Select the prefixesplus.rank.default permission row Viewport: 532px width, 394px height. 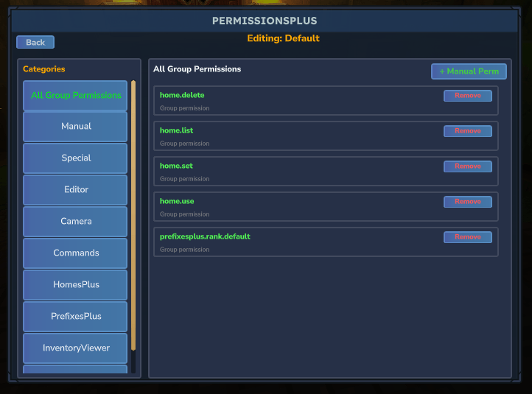click(x=295, y=242)
